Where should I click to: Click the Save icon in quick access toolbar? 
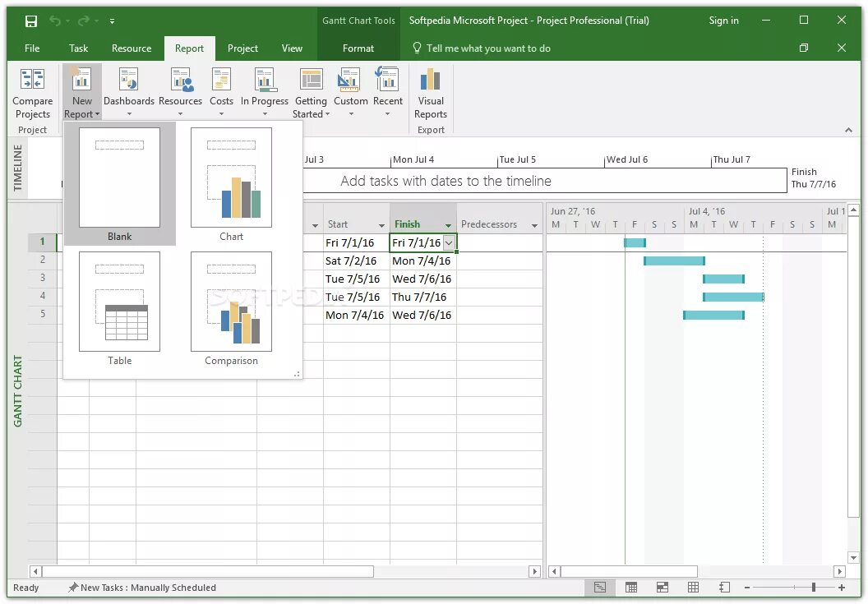coord(31,21)
